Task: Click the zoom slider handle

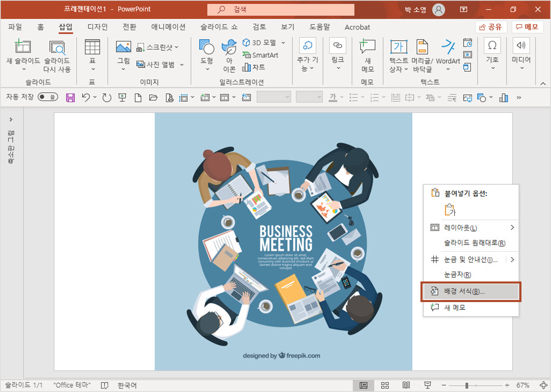Action: tap(466, 385)
